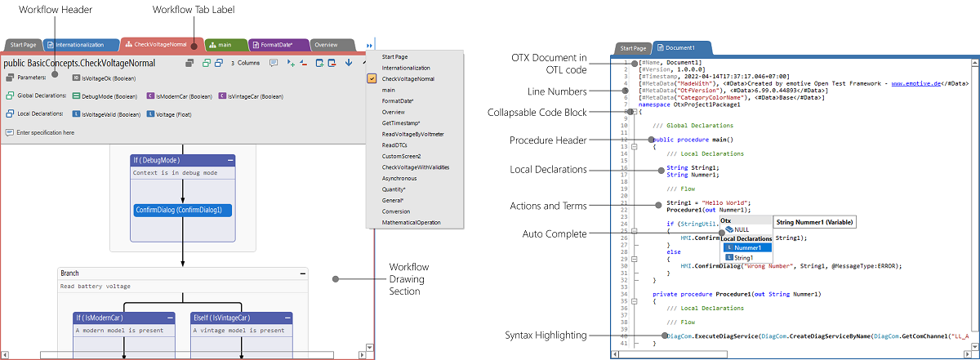Viewport: 980px width, 360px height.
Task: Switch to the Internationalization tab
Action: (79, 45)
